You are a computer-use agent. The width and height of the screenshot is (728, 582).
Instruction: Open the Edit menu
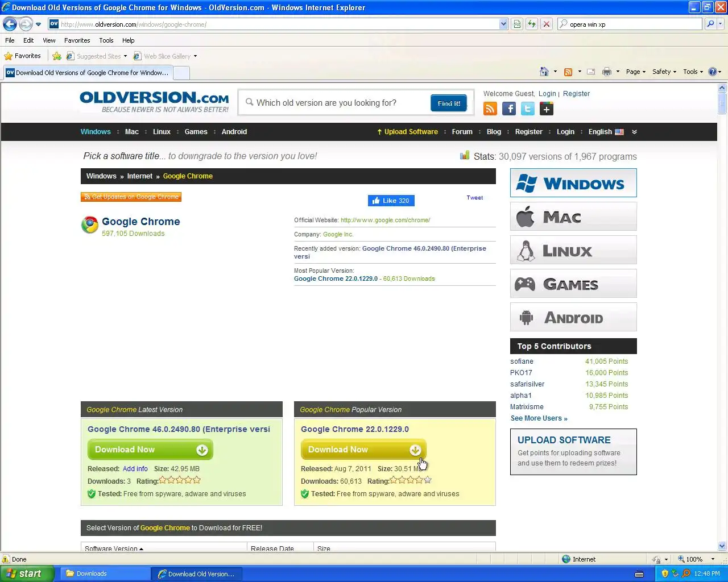(28, 40)
